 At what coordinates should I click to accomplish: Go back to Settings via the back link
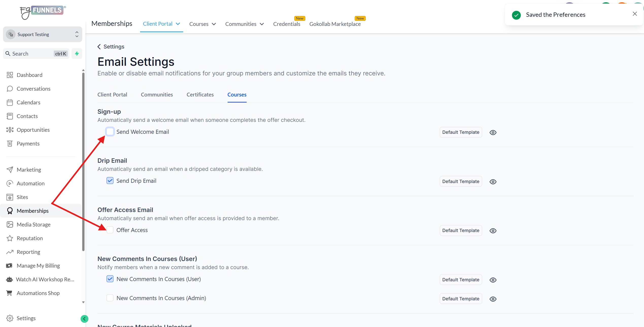pyautogui.click(x=111, y=46)
